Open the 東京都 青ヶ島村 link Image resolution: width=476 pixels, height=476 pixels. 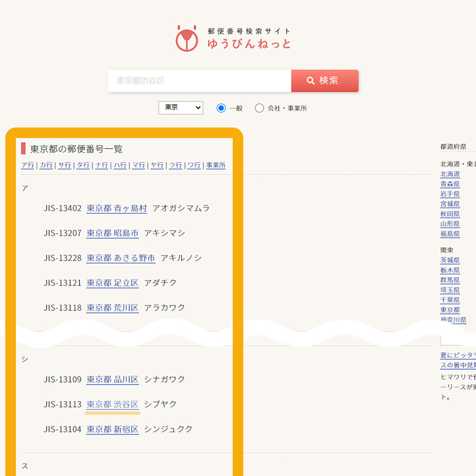click(x=116, y=208)
